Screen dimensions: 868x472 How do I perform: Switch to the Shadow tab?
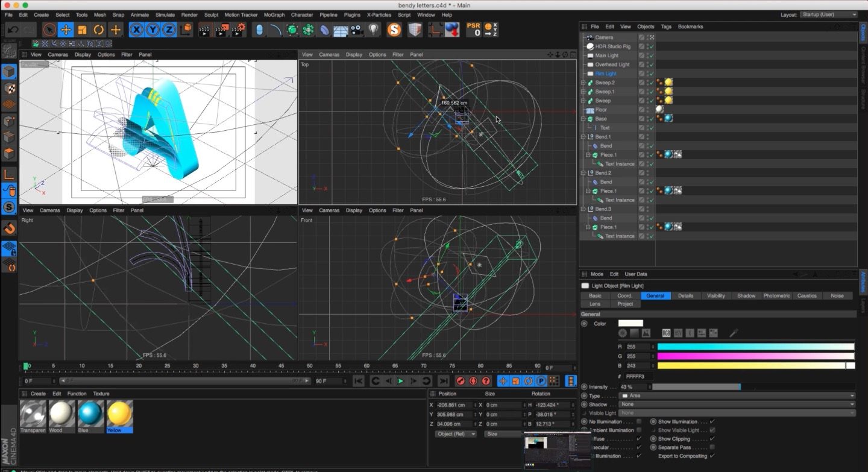click(746, 295)
